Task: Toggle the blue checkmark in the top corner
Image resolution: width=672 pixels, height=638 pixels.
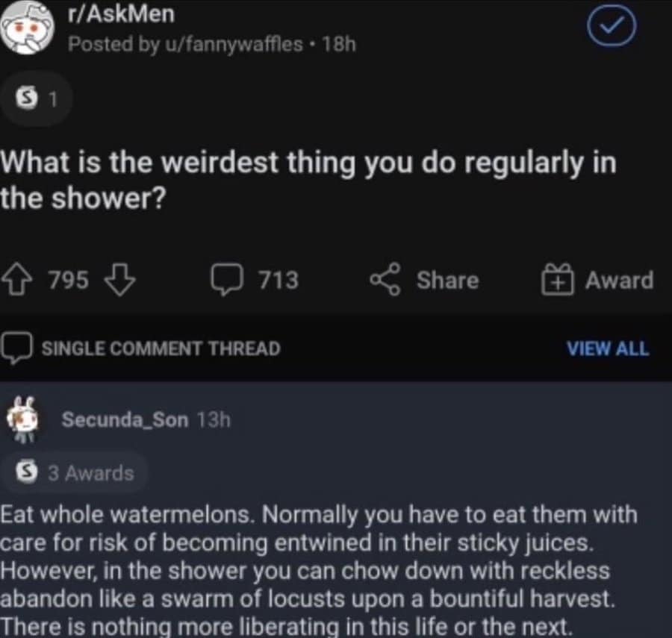Action: pos(611,26)
